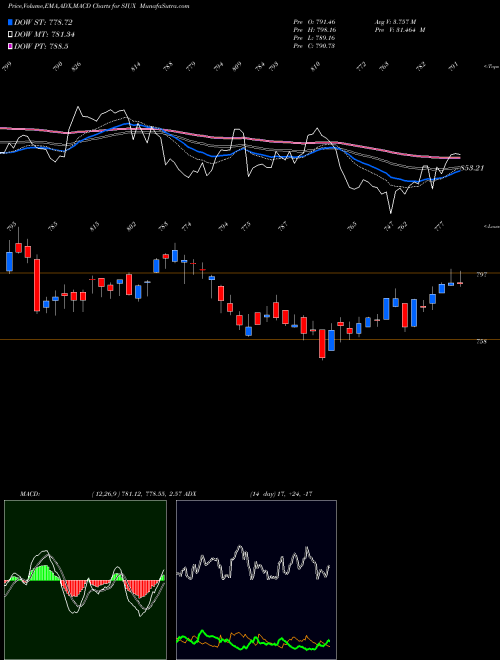Click the 758 support level label
Image resolution: width=500 pixels, height=660 pixels.
481,341
